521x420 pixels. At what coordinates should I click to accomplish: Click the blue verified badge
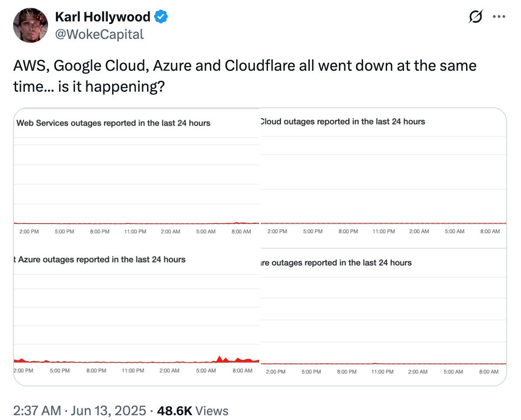(x=161, y=17)
